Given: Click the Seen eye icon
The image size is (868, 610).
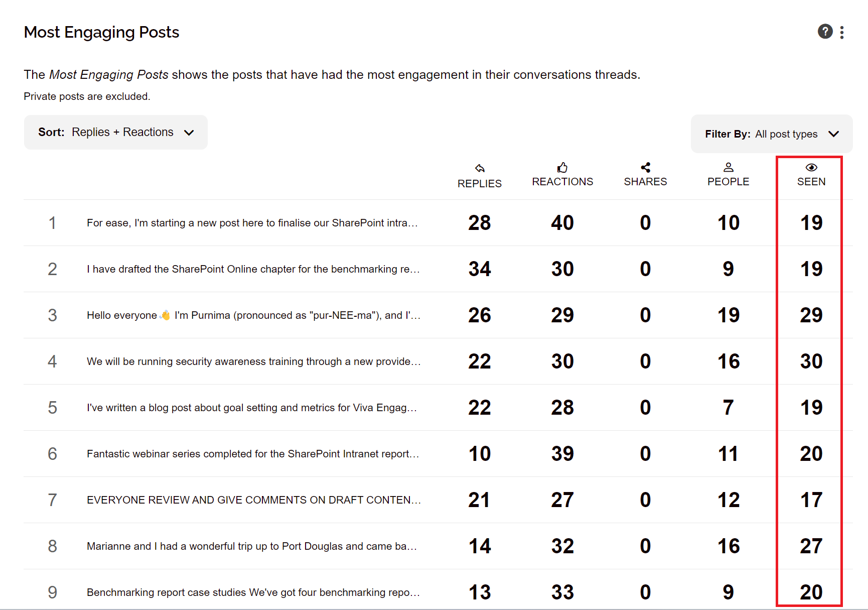Looking at the screenshot, I should tap(811, 168).
